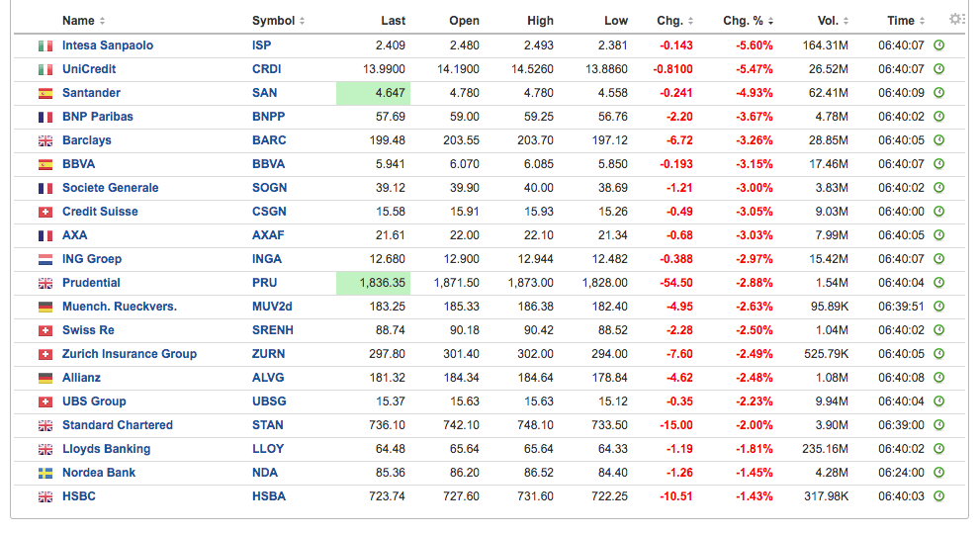Click the clock icon in Lloyds Banking row
The height and width of the screenshot is (534, 980).
click(938, 449)
